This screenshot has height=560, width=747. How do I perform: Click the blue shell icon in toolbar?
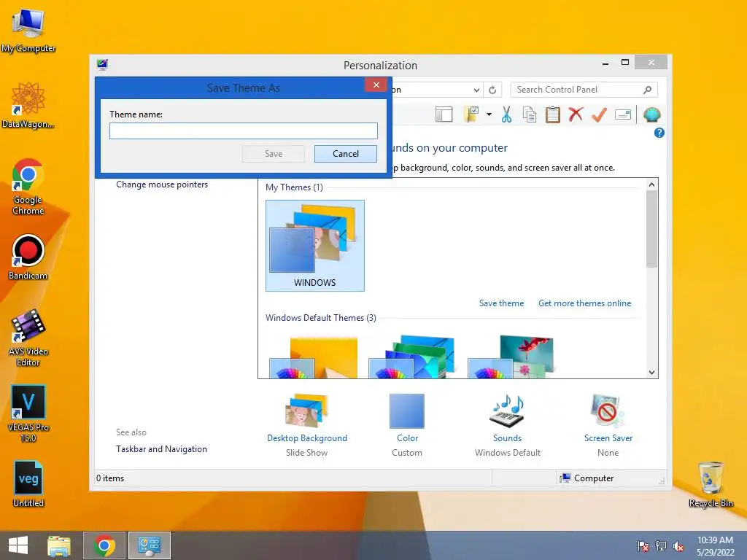pyautogui.click(x=651, y=114)
